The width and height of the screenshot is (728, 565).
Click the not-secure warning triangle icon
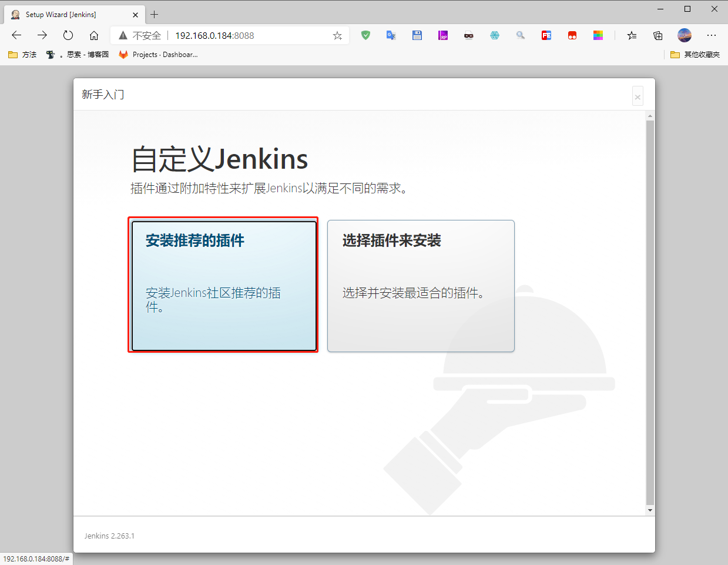click(x=123, y=35)
